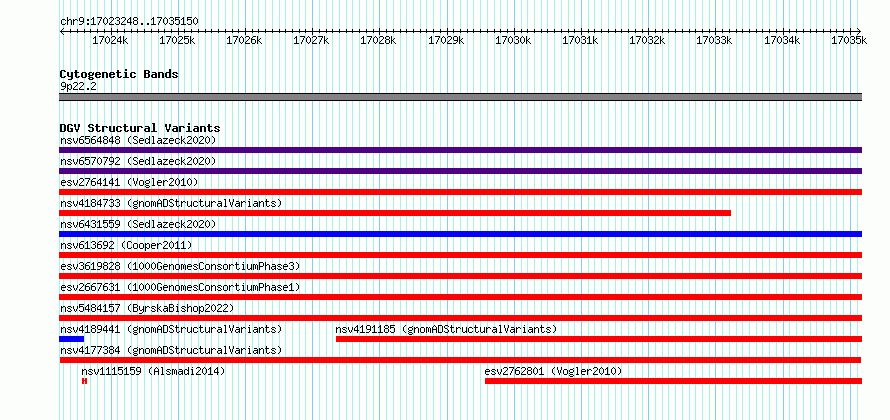Click the 17027k ruler tick label
This screenshot has height=420, width=890.
(x=312, y=40)
